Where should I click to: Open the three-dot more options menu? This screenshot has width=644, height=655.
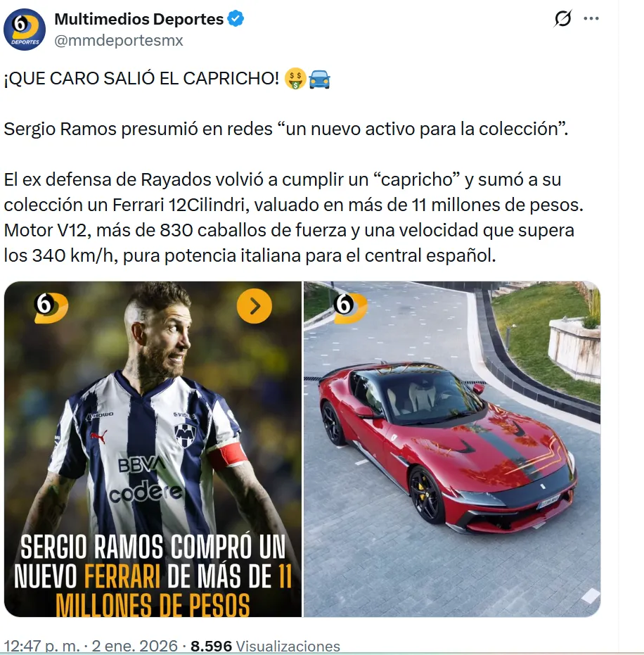pyautogui.click(x=591, y=18)
